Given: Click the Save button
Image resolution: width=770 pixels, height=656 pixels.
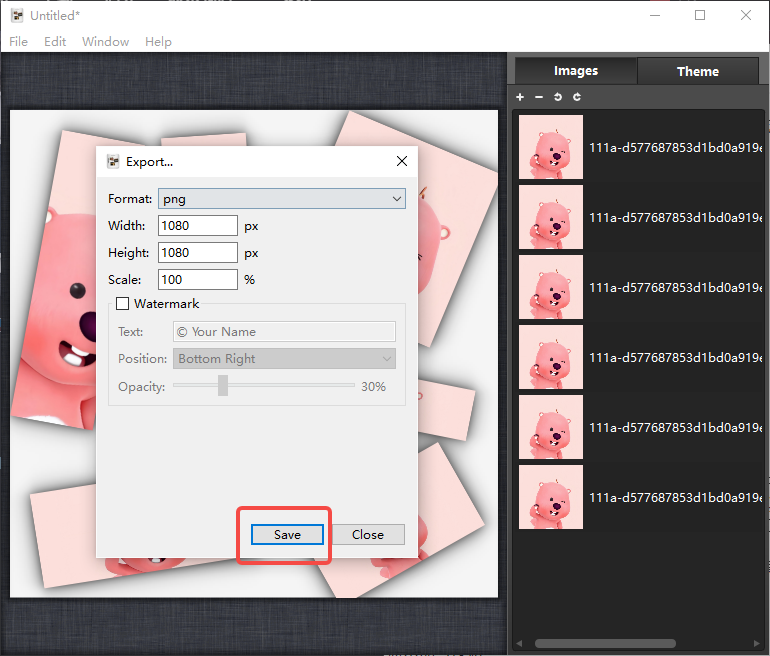Looking at the screenshot, I should (x=287, y=535).
